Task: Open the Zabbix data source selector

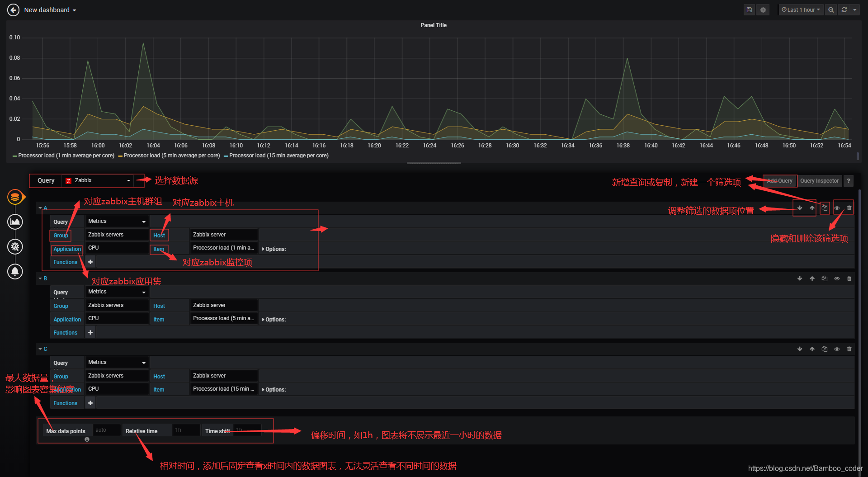Action: pyautogui.click(x=98, y=180)
